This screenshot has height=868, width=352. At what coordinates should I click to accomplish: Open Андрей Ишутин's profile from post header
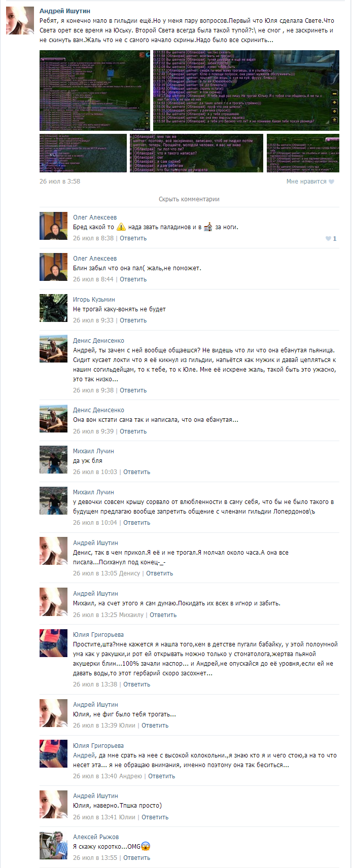[x=65, y=11]
